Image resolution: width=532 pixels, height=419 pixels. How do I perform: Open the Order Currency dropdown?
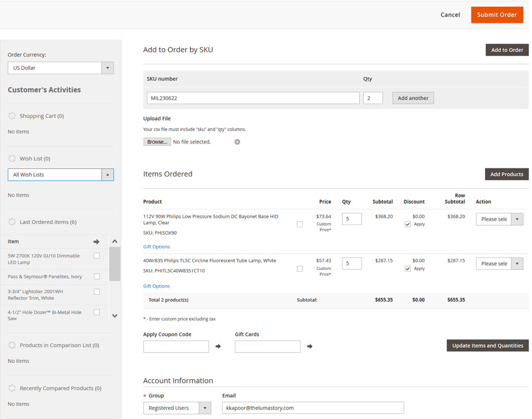pyautogui.click(x=61, y=68)
